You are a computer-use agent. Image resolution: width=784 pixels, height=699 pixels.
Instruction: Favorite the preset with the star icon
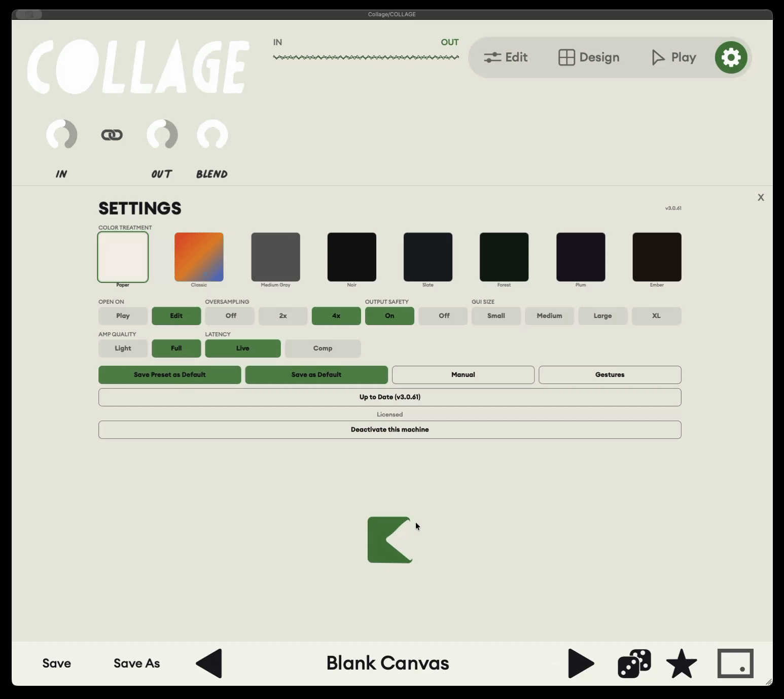[682, 663]
